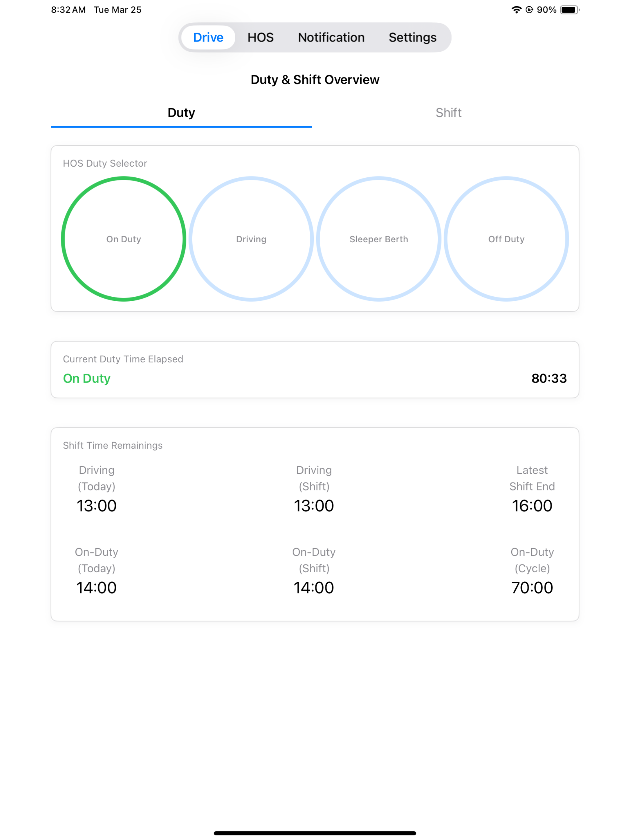
Task: Tap the Duty & Shift Overview title
Action: pyautogui.click(x=315, y=80)
